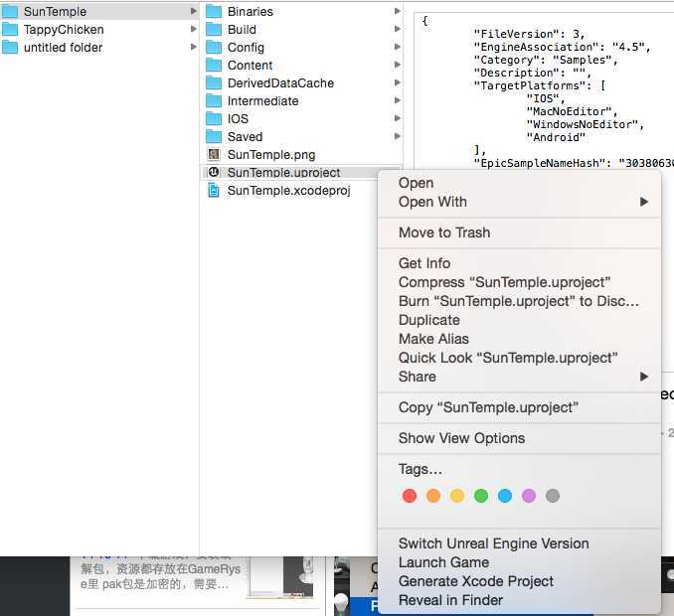The image size is (674, 616).
Task: Click the untitled folder icon
Action: [10, 48]
